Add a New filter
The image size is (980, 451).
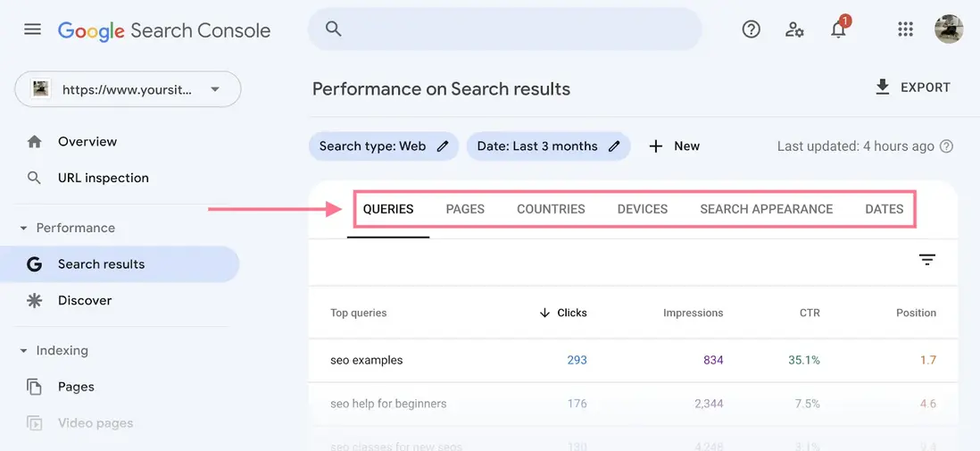coord(674,146)
